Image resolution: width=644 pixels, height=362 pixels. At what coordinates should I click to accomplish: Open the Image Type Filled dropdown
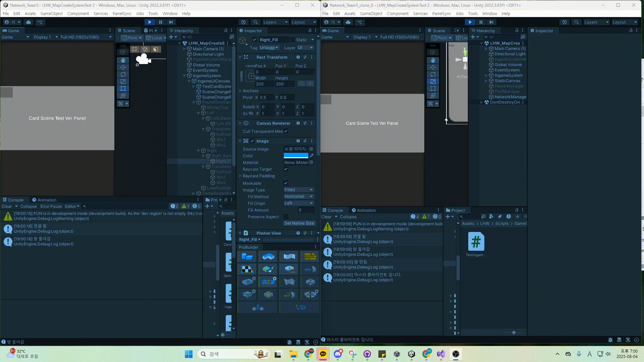299,190
